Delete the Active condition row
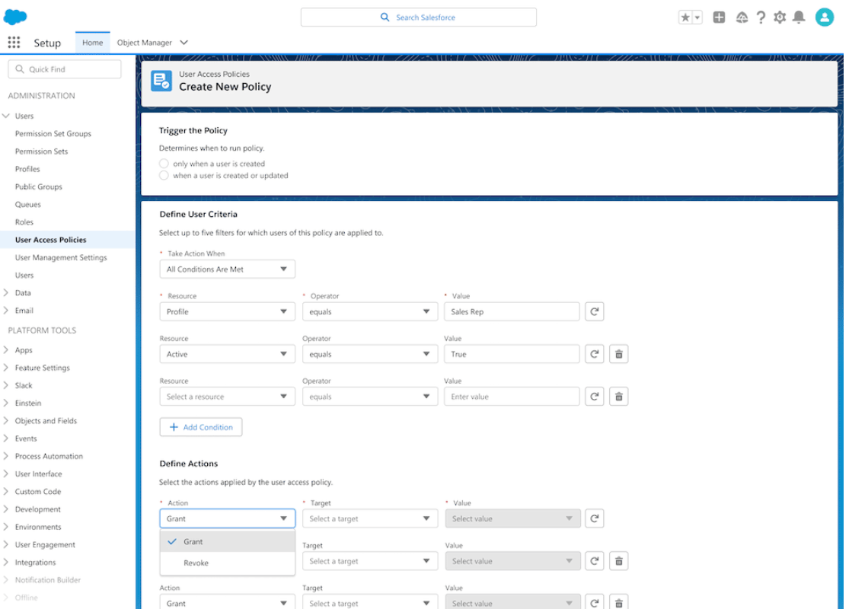Viewport: 868px width, 609px height. pyautogui.click(x=619, y=354)
